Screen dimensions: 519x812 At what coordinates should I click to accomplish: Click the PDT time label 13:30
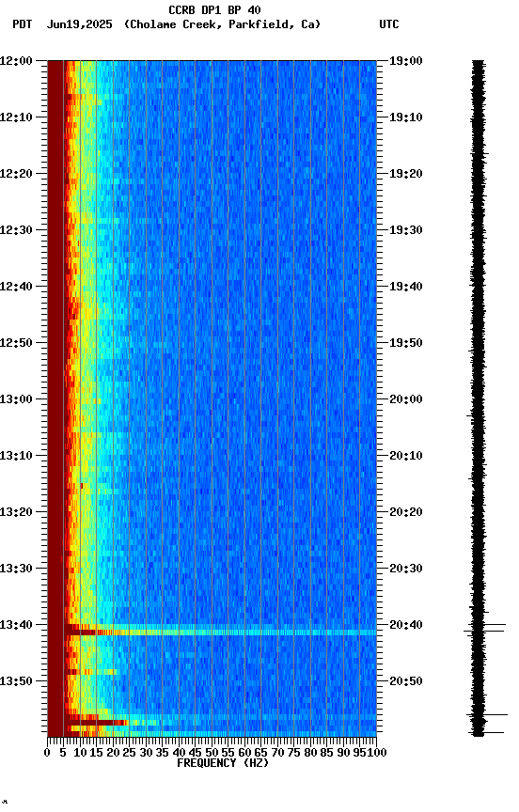pos(16,569)
